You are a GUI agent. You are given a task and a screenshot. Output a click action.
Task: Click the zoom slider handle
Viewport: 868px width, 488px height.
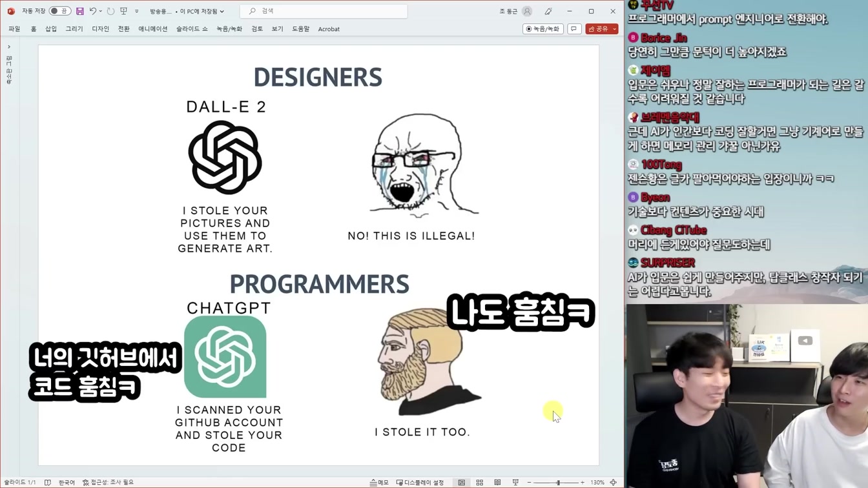click(x=558, y=482)
